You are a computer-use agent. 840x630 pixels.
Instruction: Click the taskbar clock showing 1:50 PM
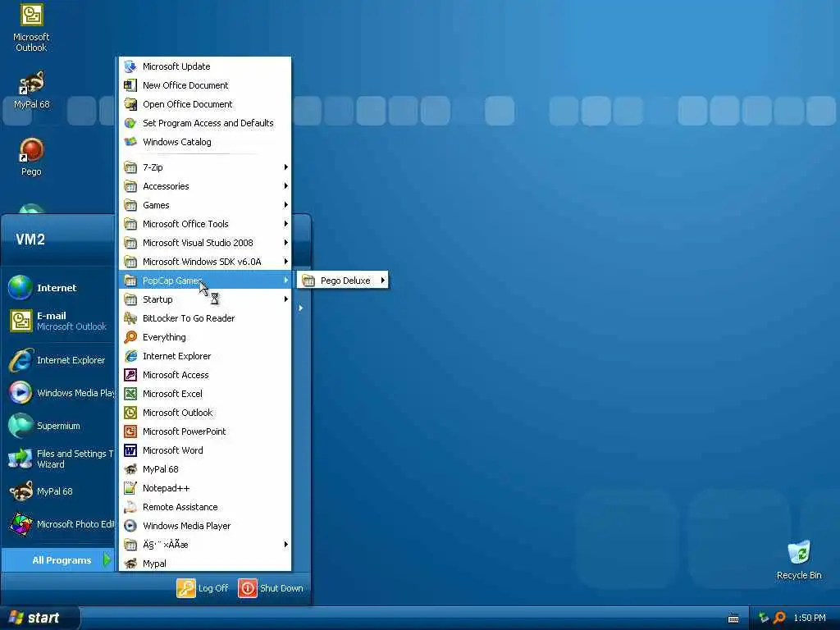coord(810,618)
